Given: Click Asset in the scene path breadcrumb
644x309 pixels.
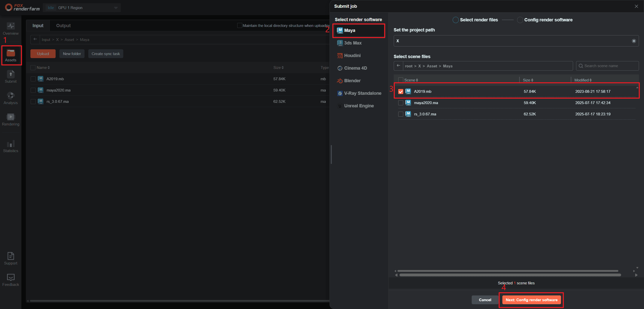Looking at the screenshot, I should [432, 66].
